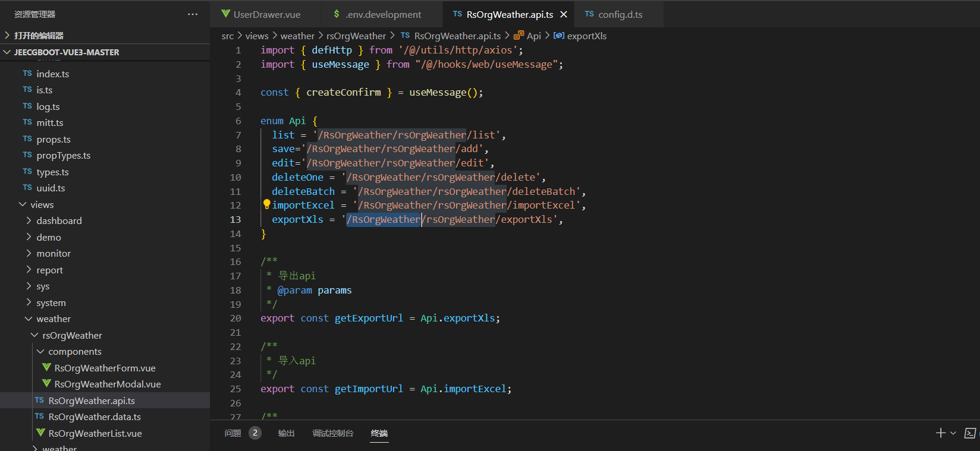Image resolution: width=980 pixels, height=451 pixels.
Task: Switch to the UserDrawer.vue tab
Action: (266, 14)
